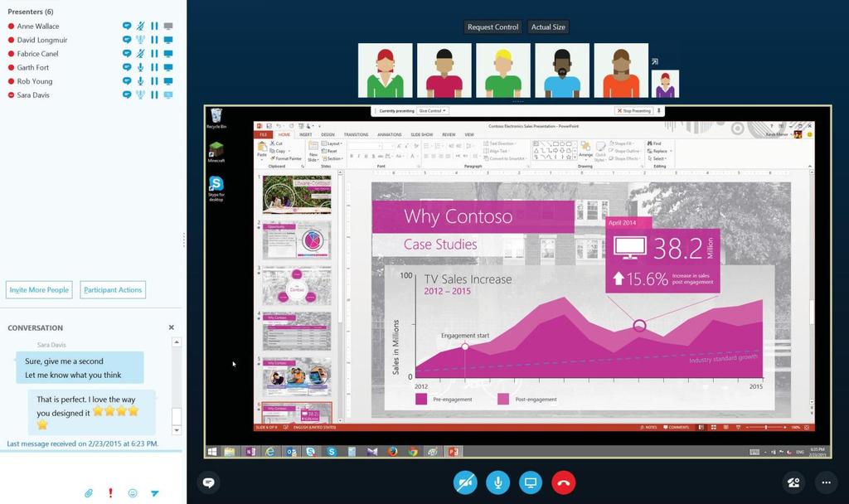Viewport: 849px width, 504px height.
Task: Click Invite More People button
Action: 39,289
